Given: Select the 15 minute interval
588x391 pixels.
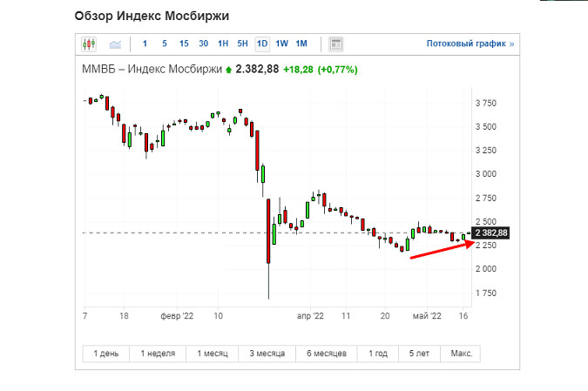Looking at the screenshot, I should click(184, 44).
